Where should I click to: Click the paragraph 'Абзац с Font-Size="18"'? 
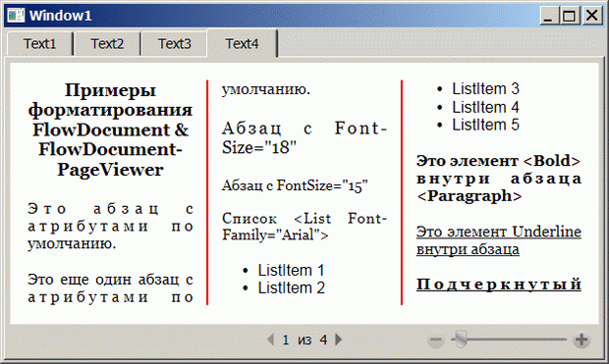tap(304, 138)
